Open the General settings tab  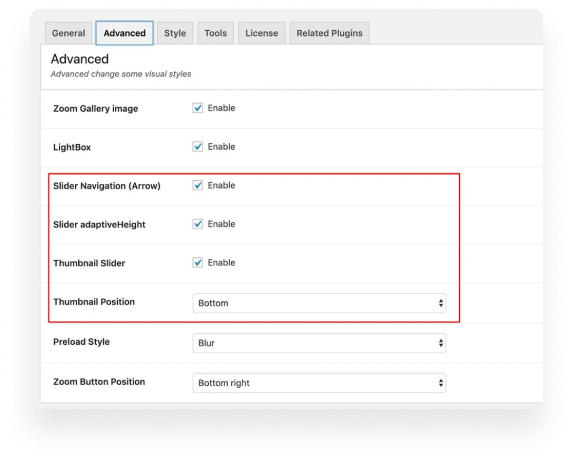(68, 33)
